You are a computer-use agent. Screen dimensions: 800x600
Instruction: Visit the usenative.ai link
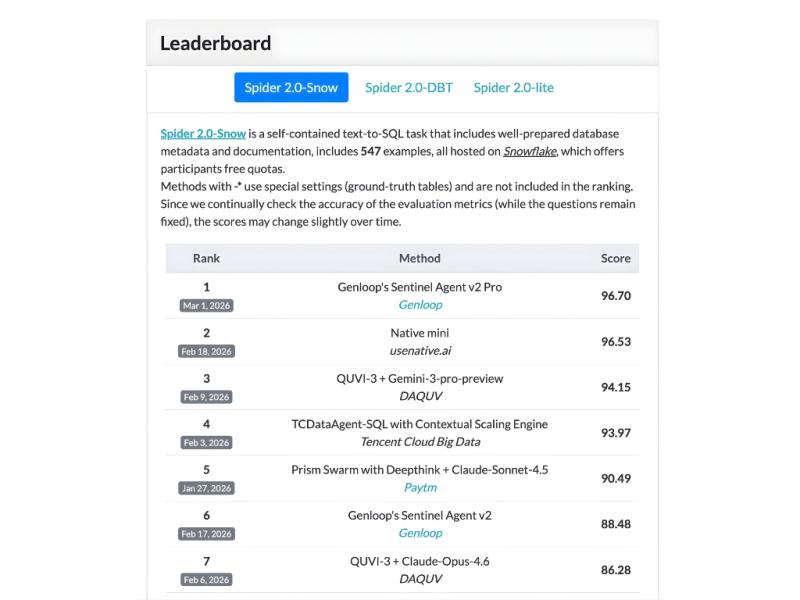point(420,349)
